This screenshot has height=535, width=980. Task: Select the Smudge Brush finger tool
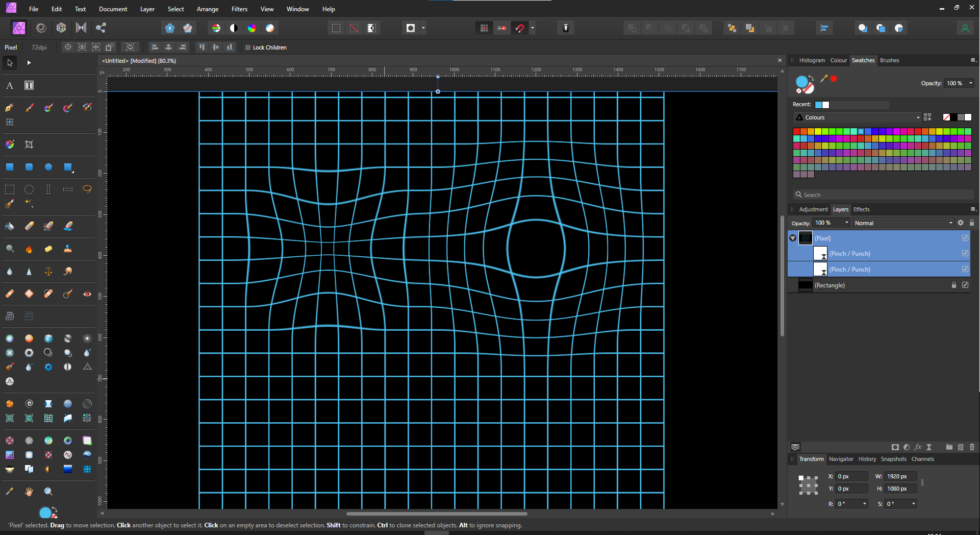pos(68,271)
